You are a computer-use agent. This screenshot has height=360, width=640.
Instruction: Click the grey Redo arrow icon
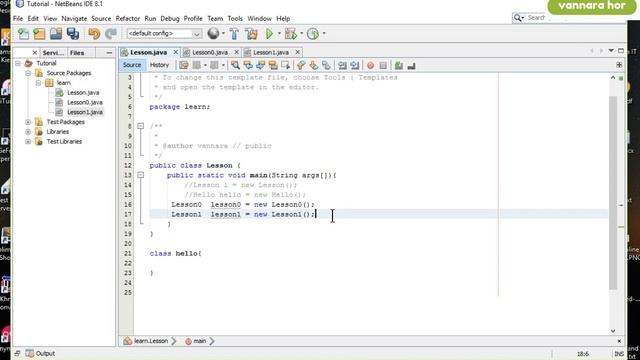coord(111,33)
